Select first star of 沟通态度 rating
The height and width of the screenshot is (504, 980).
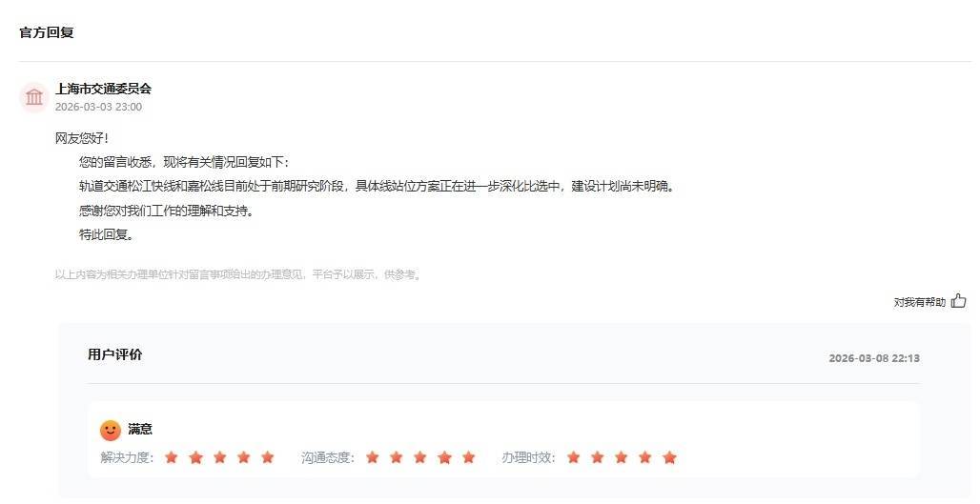coord(373,457)
